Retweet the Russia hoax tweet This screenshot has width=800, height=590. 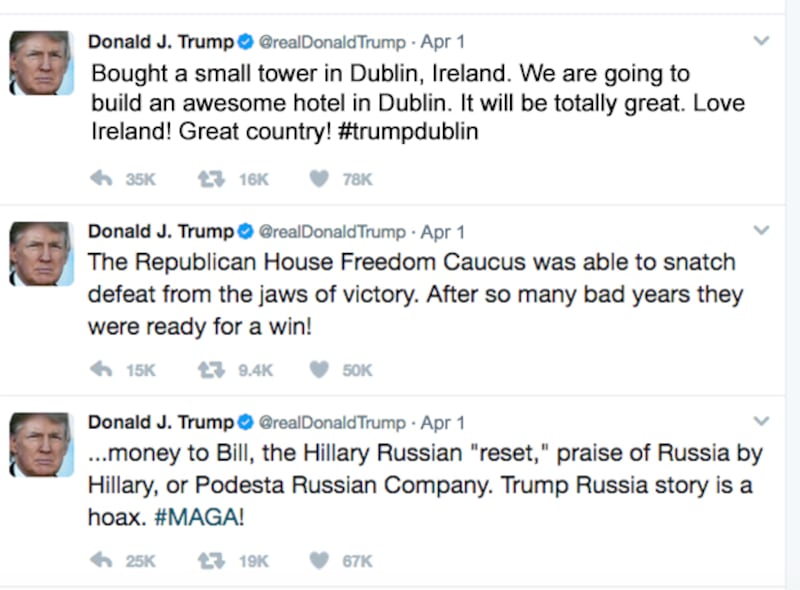(x=210, y=561)
